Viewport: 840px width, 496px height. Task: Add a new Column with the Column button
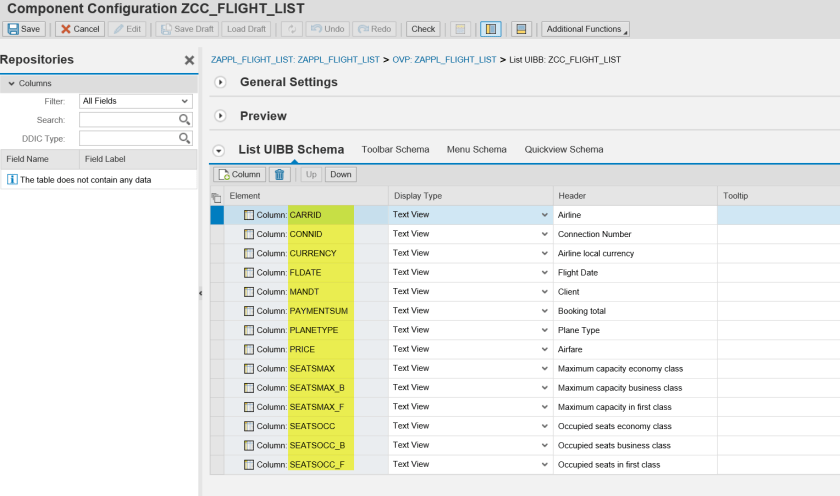coord(239,174)
